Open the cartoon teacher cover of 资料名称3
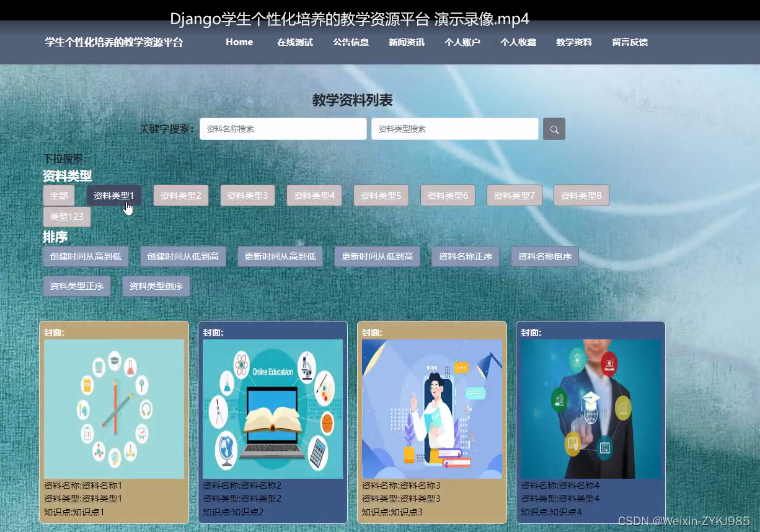 (432, 409)
